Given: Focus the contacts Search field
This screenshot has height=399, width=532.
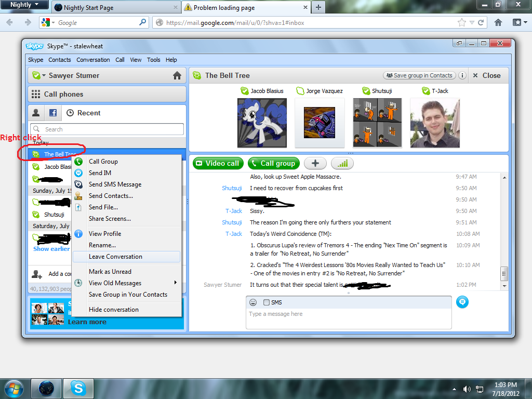Looking at the screenshot, I should pyautogui.click(x=107, y=129).
